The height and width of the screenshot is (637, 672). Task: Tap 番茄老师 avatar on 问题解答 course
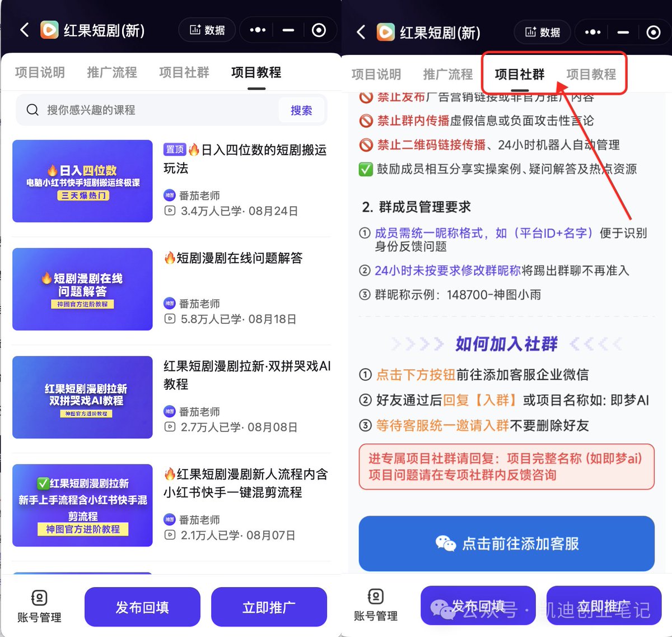(170, 303)
